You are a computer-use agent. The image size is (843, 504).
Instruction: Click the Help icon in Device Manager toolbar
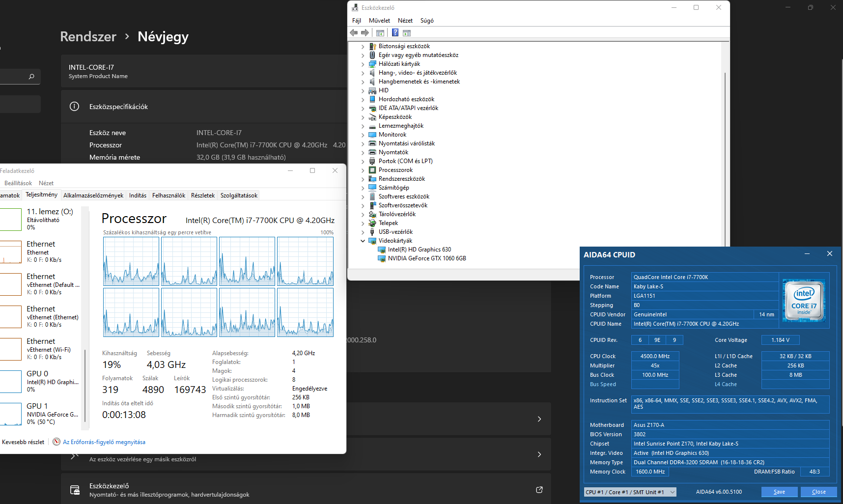point(395,33)
